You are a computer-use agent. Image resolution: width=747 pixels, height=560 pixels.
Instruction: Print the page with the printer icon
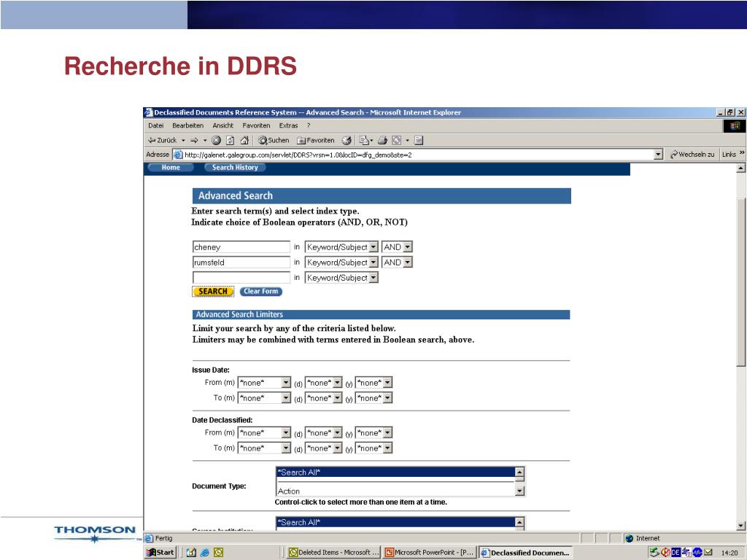pyautogui.click(x=382, y=141)
